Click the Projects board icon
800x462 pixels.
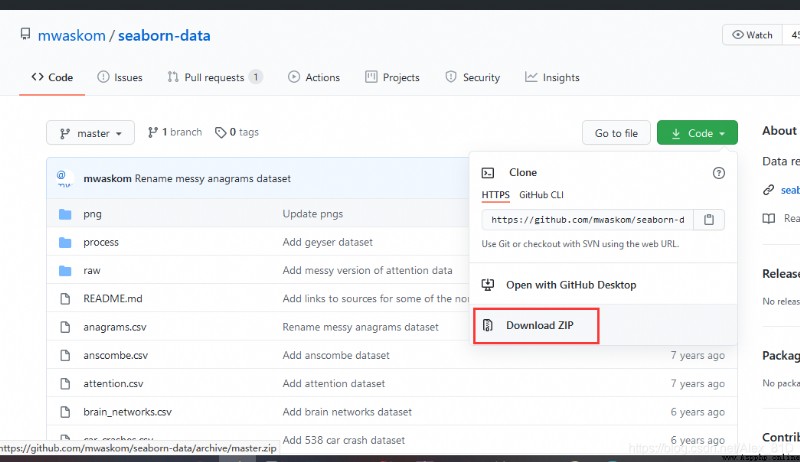[x=371, y=77]
